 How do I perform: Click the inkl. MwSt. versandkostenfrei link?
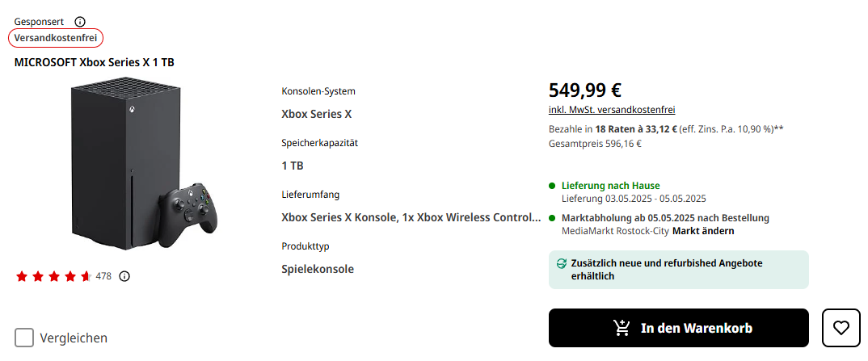(612, 110)
